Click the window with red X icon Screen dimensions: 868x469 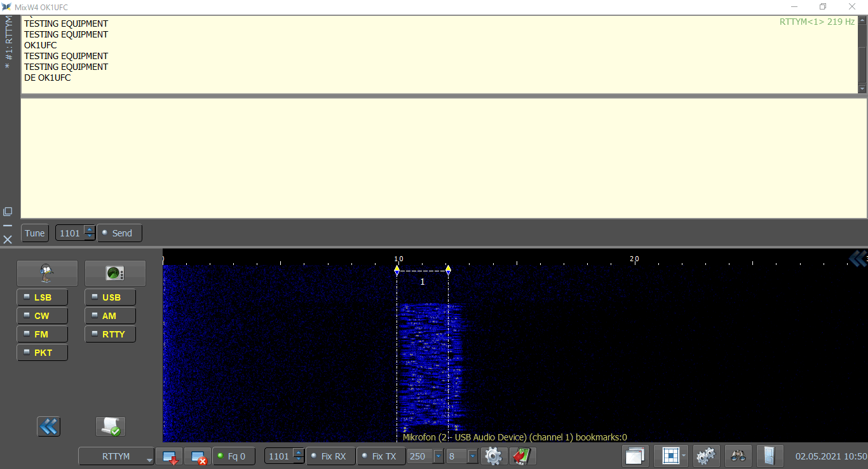(x=198, y=456)
